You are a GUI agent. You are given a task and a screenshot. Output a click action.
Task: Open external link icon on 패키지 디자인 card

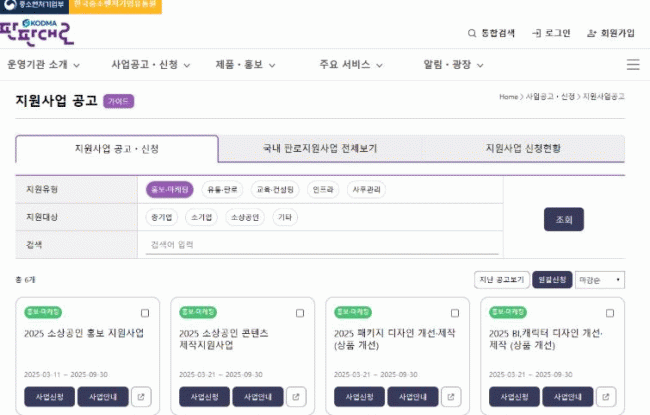(x=451, y=397)
